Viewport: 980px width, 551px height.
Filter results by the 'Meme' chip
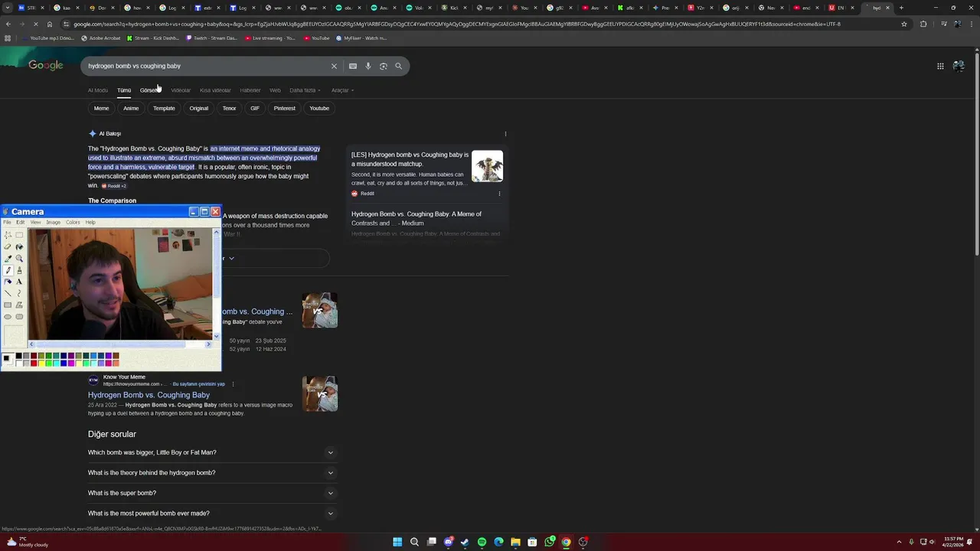(x=101, y=108)
